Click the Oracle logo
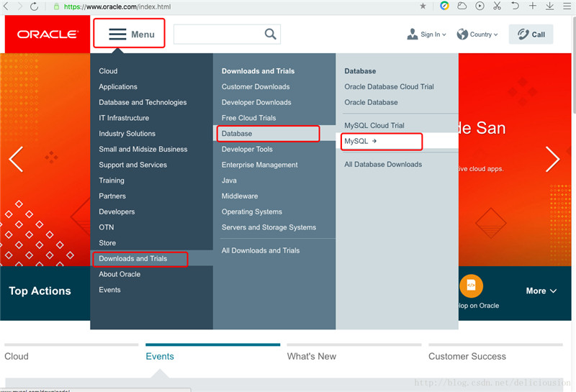Screen dimensions: 576x392 tap(48, 34)
